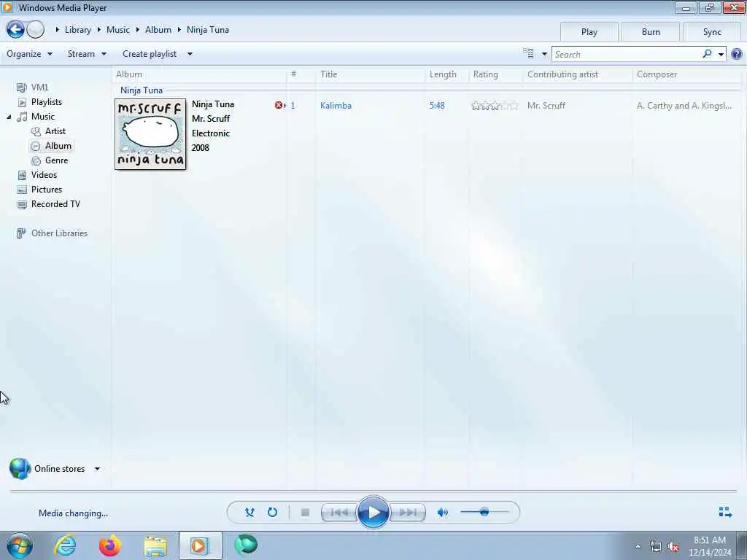This screenshot has width=747, height=560.
Task: Select the Playlists icon in sidebar
Action: [x=22, y=102]
